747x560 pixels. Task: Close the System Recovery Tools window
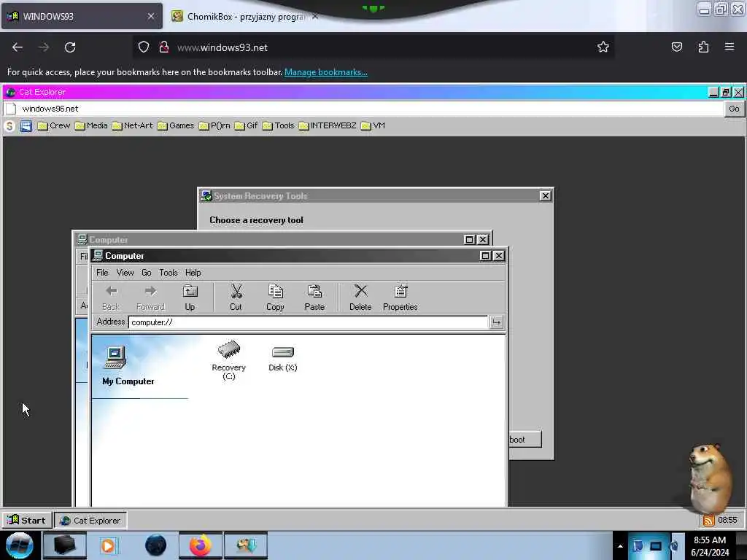pos(546,195)
